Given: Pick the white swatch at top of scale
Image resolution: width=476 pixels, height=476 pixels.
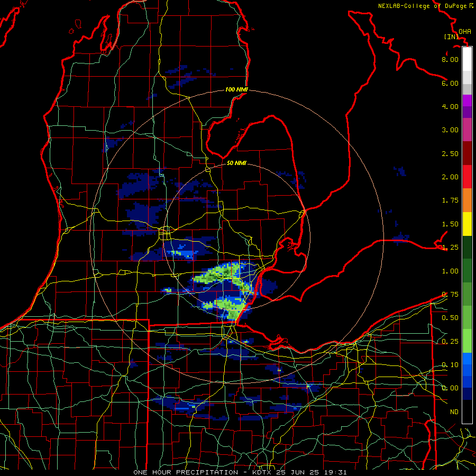Looking at the screenshot, I should [x=467, y=59].
